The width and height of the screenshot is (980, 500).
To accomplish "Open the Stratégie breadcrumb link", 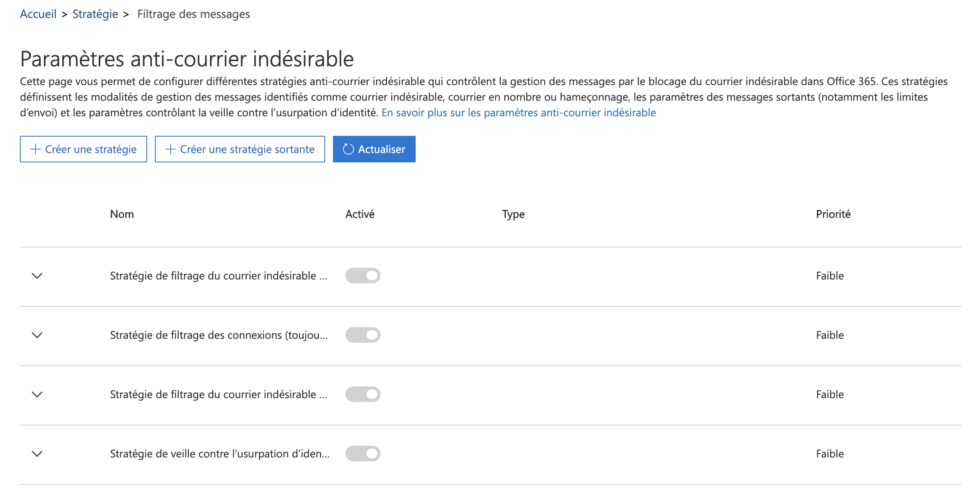I will click(x=95, y=14).
